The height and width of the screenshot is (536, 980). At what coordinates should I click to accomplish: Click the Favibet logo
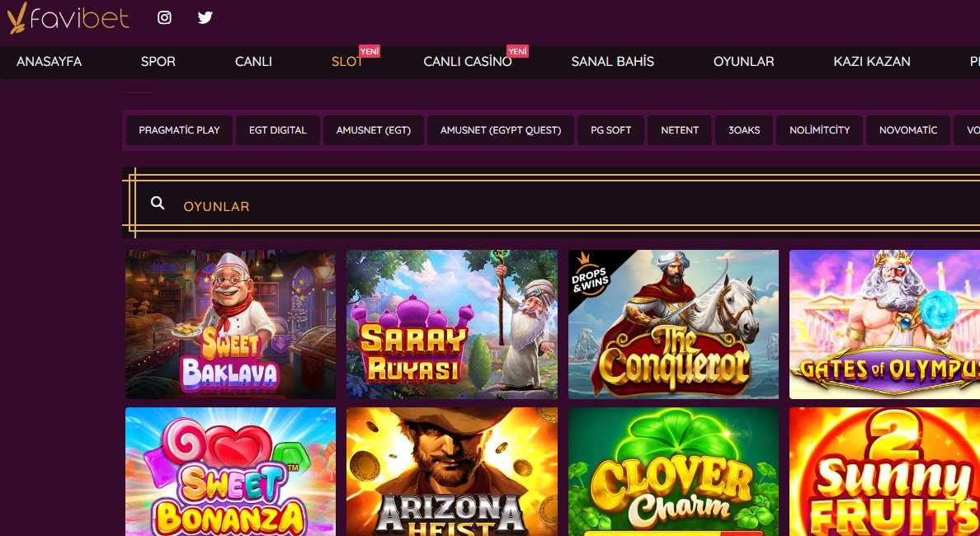click(x=68, y=18)
